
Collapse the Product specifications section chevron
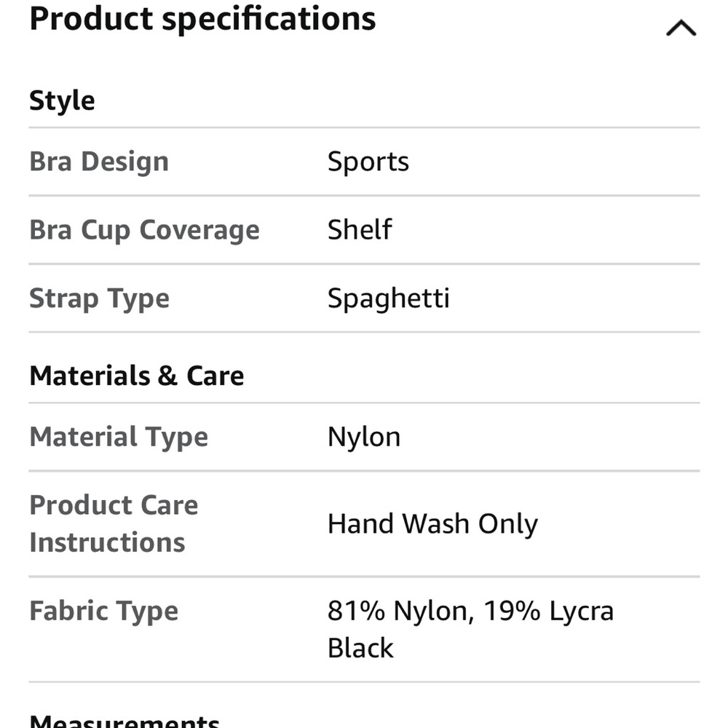pyautogui.click(x=681, y=28)
